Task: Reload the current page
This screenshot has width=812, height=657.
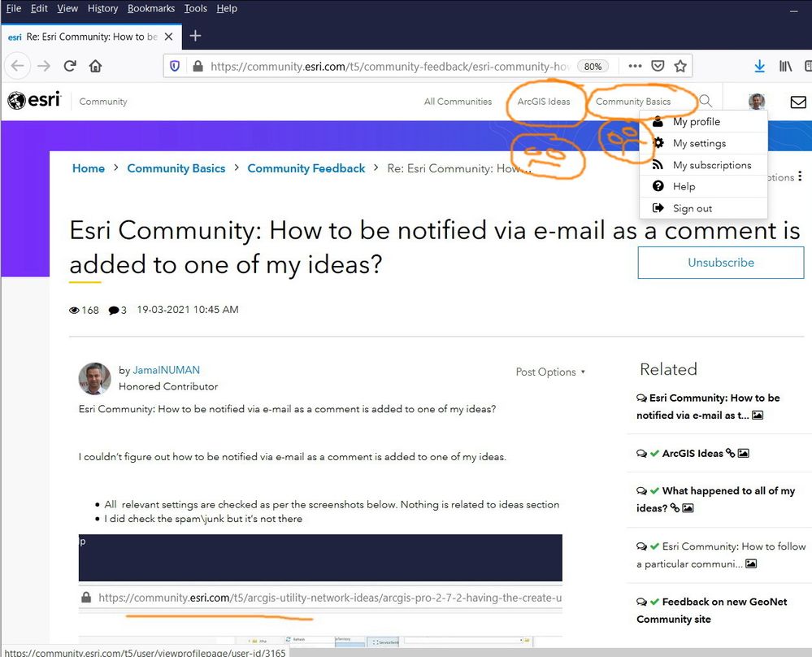Action: 70,66
